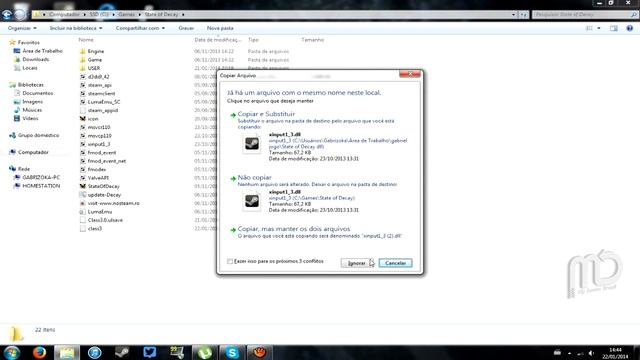
Task: Go back with the Explorer back arrow
Action: coord(7,14)
